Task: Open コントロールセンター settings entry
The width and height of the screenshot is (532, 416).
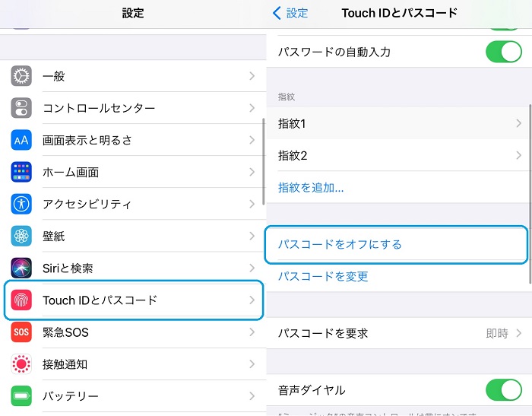Action: point(133,108)
